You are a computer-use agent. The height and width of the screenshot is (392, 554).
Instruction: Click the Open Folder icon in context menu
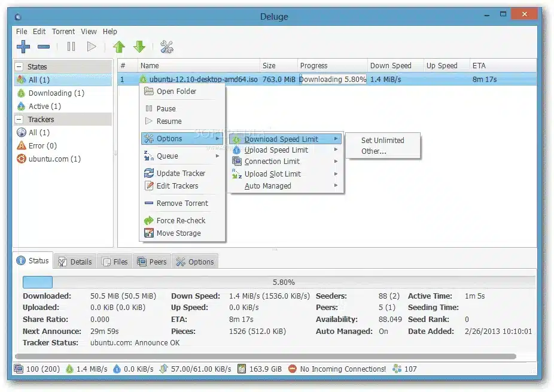pyautogui.click(x=149, y=91)
